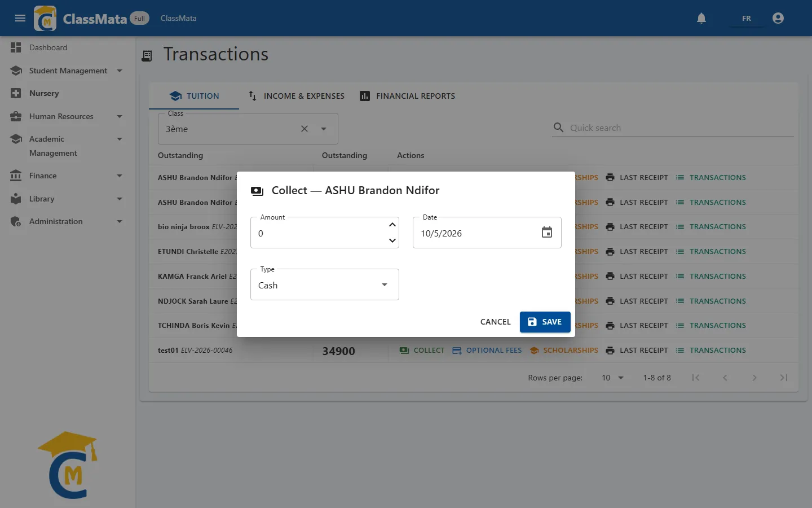Open the calendar picker in Date field
812x508 pixels.
click(x=547, y=233)
